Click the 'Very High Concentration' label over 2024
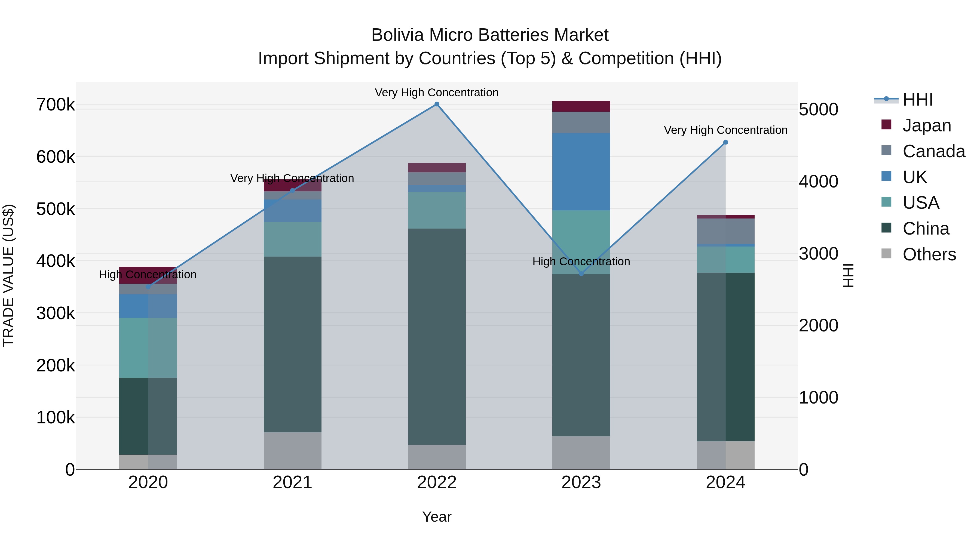 pos(725,130)
